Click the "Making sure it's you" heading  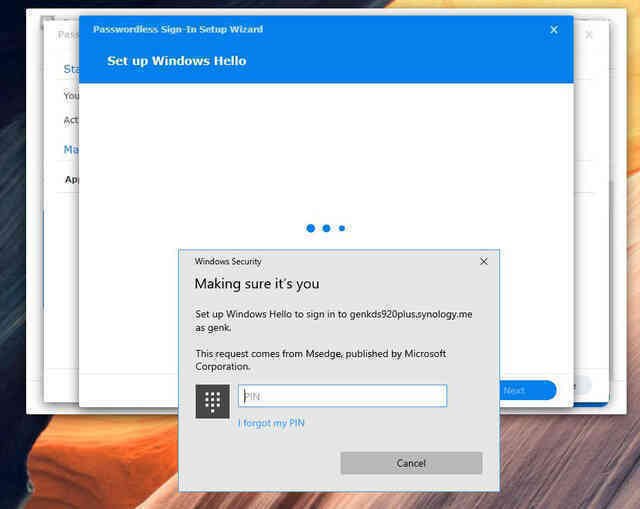pyautogui.click(x=257, y=284)
